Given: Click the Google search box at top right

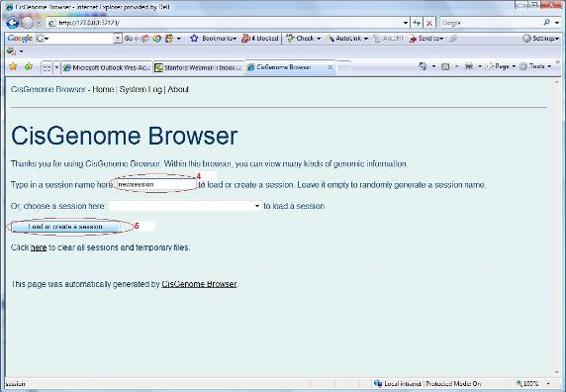Looking at the screenshot, I should [x=491, y=23].
